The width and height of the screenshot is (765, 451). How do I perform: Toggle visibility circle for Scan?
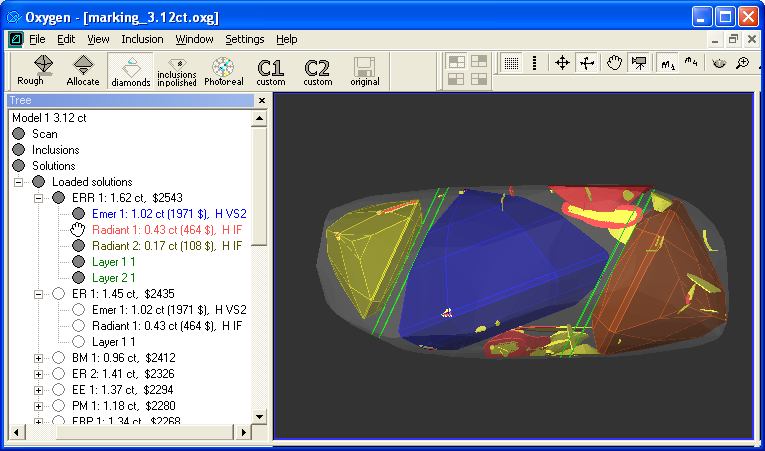19,134
